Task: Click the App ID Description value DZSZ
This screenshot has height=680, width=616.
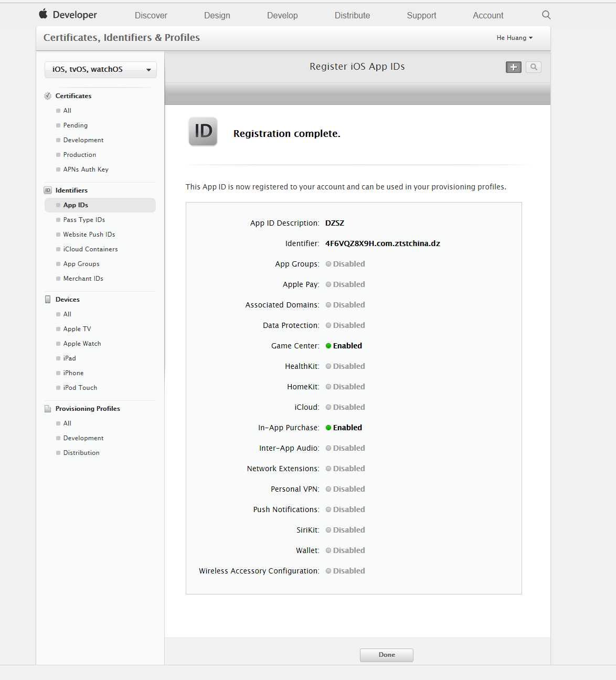Action: 335,223
